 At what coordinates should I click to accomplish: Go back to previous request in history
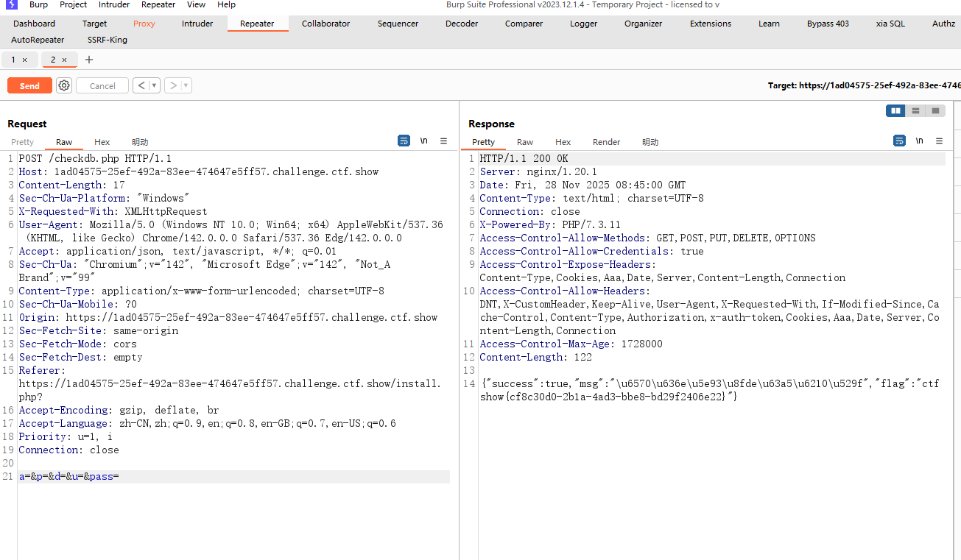pos(141,85)
